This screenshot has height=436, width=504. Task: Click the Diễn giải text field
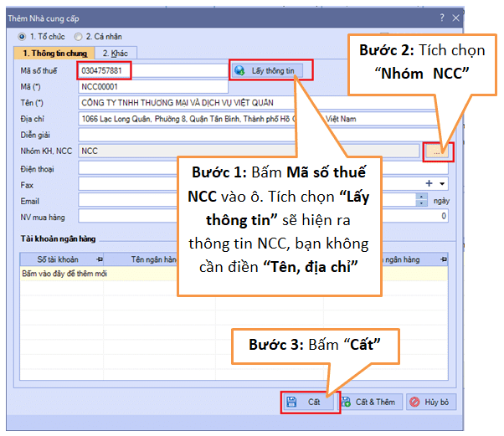point(251,134)
